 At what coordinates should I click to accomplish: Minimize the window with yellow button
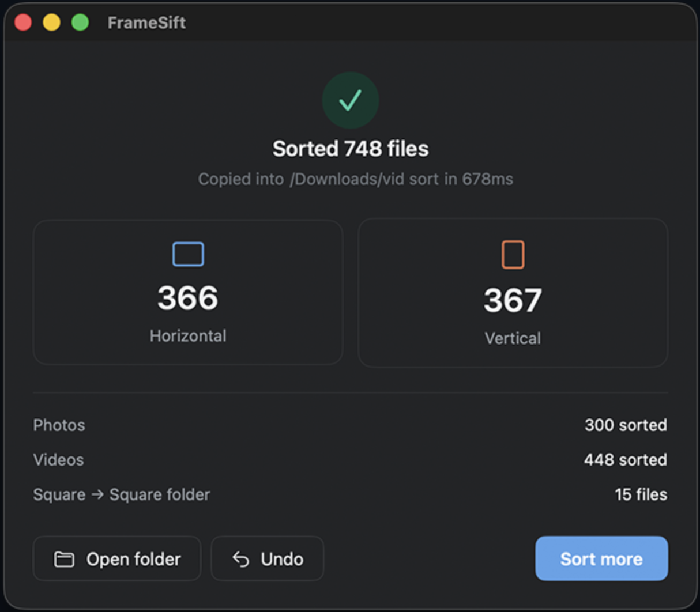(51, 22)
